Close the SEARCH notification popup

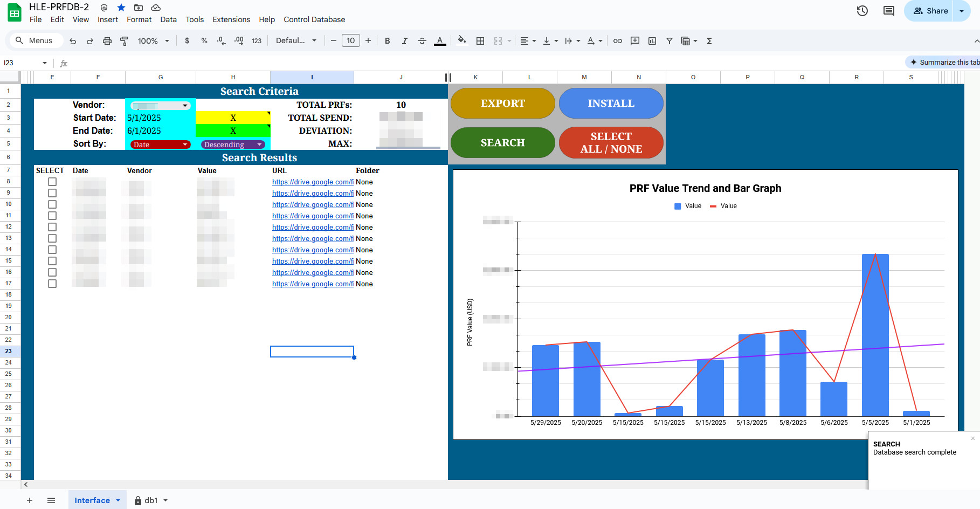(x=973, y=438)
